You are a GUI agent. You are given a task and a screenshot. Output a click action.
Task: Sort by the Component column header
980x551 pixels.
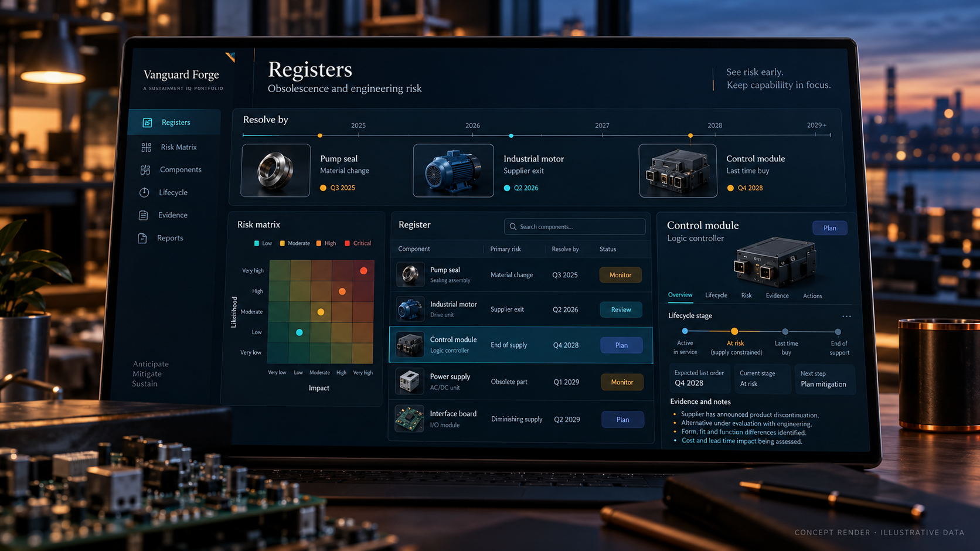pyautogui.click(x=414, y=249)
